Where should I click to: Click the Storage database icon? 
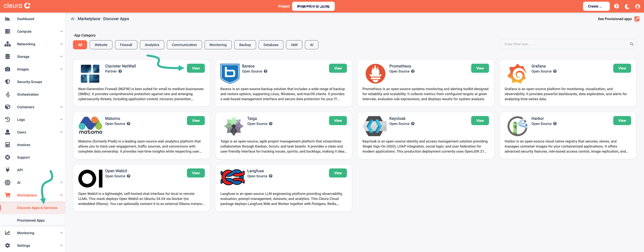[7, 57]
